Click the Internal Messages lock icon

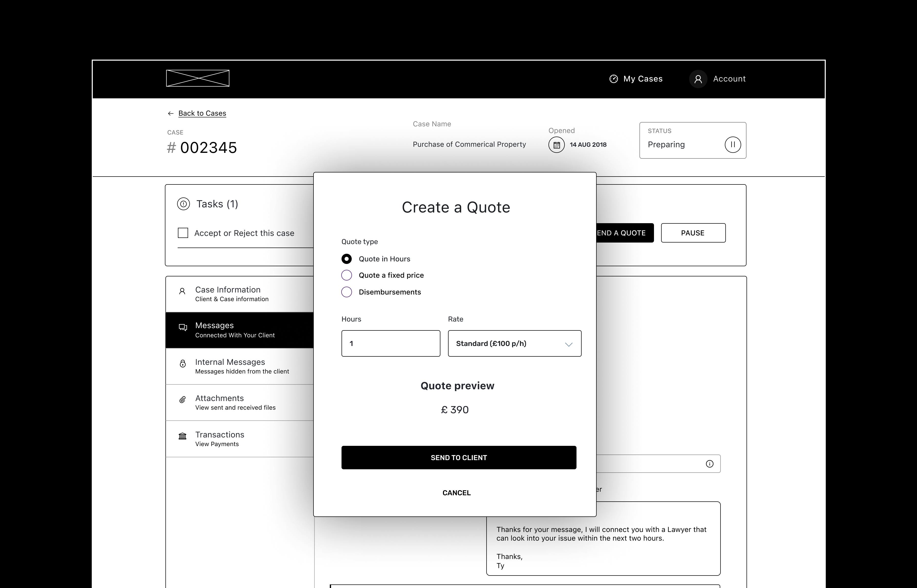point(182,364)
